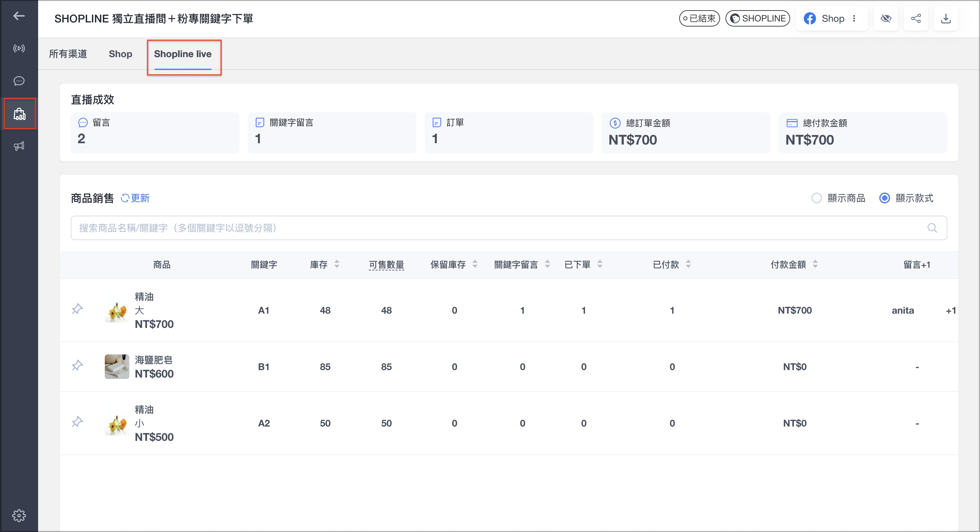Sort by 庫存 column arrows

pos(337,264)
